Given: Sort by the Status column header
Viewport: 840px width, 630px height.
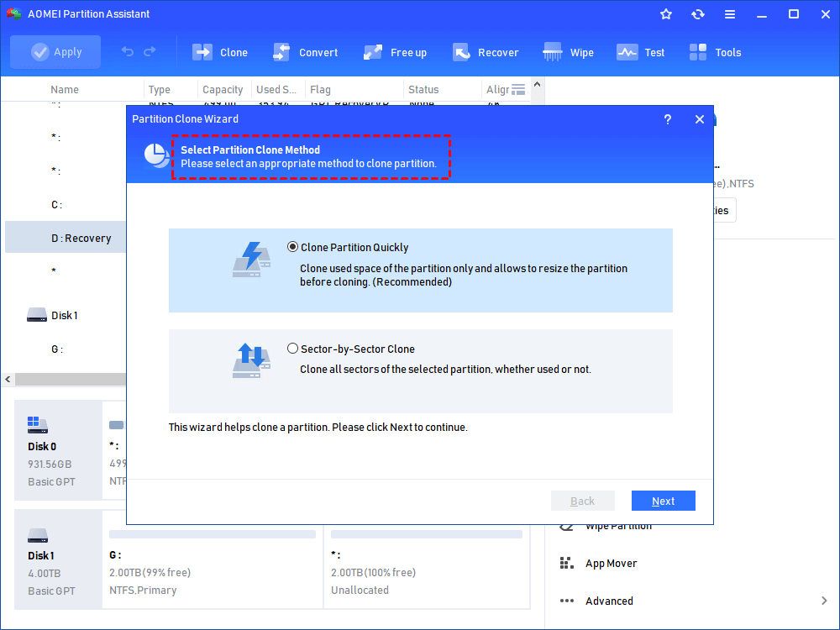Looking at the screenshot, I should click(x=423, y=90).
